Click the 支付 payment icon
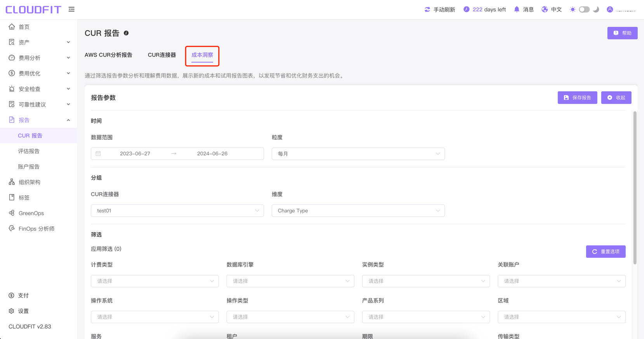This screenshot has height=339, width=644. [11, 296]
